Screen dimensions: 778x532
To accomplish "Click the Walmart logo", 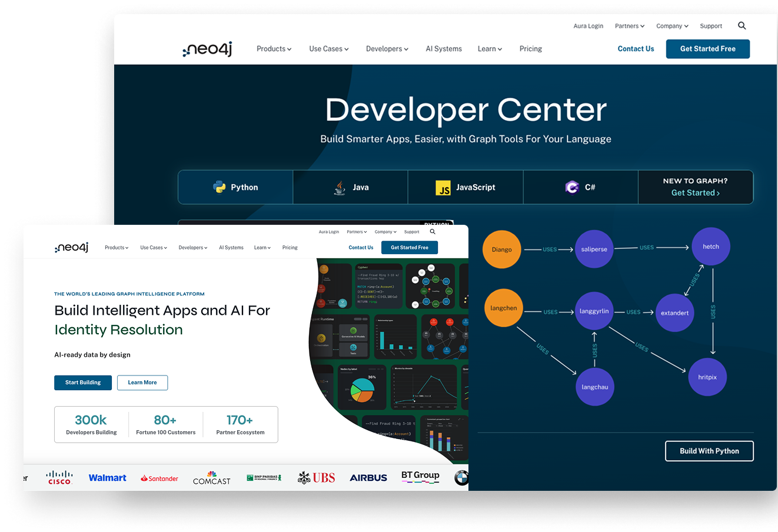I will (107, 477).
